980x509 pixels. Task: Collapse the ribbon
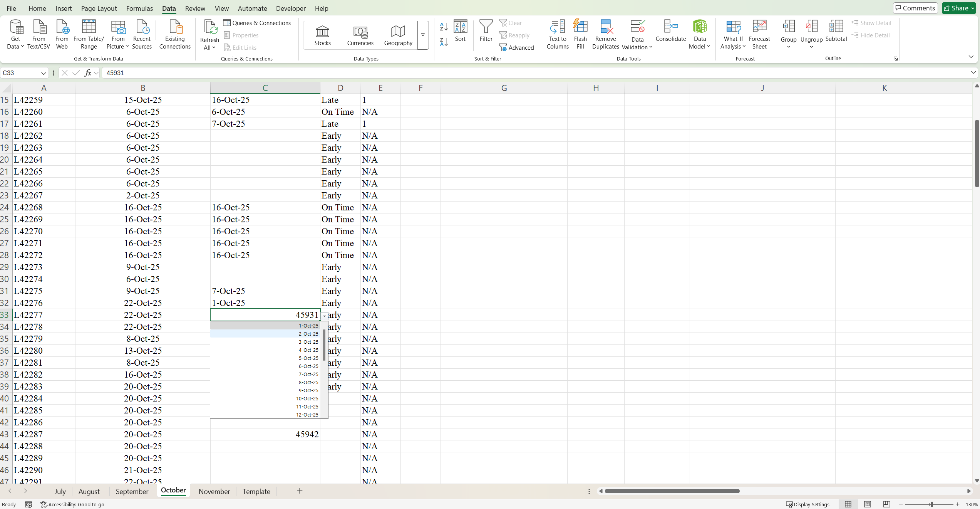(971, 57)
